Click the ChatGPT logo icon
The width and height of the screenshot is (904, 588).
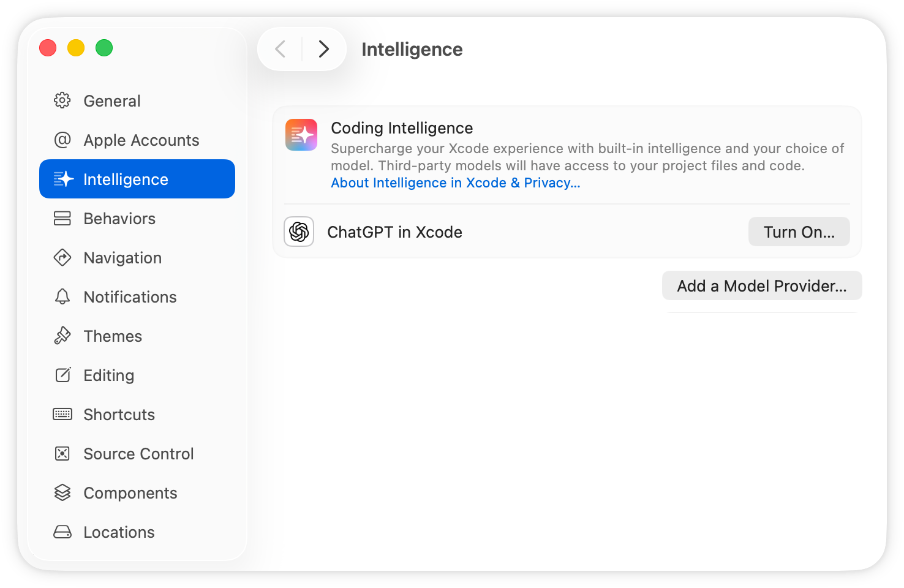pyautogui.click(x=298, y=232)
